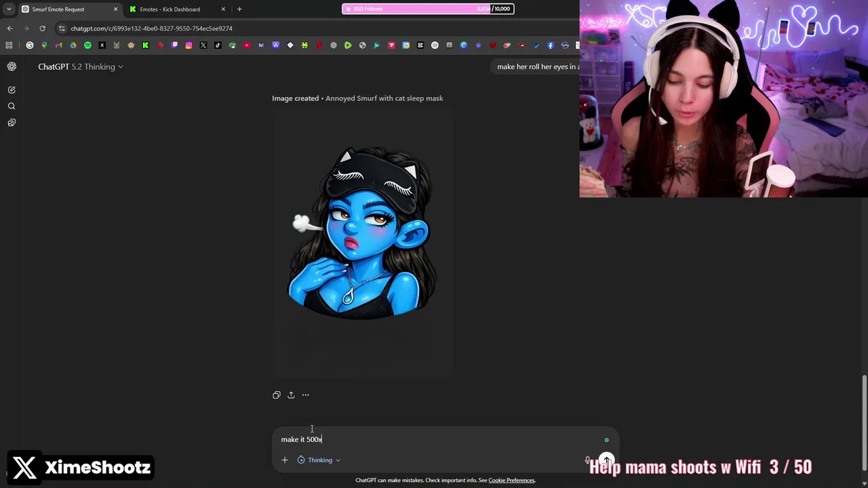
Task: Close the Emotes - Kick Dashboard tab
Action: pos(223,9)
